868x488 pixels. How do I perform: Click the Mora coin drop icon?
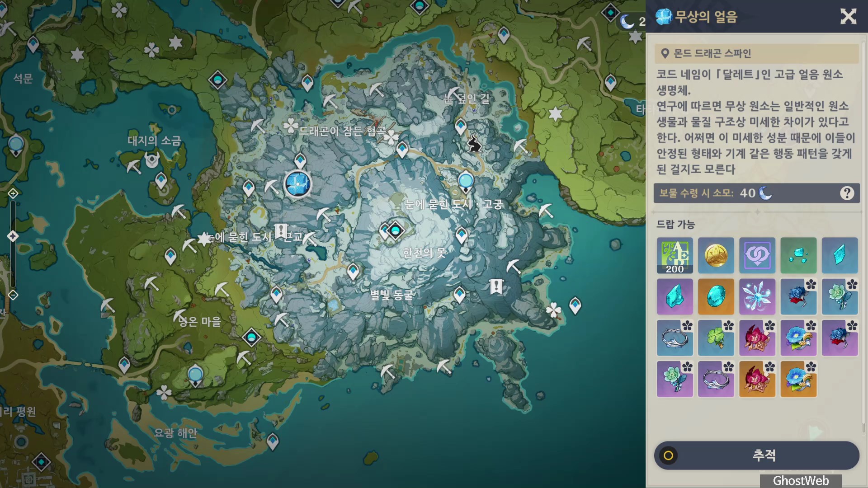pyautogui.click(x=716, y=255)
